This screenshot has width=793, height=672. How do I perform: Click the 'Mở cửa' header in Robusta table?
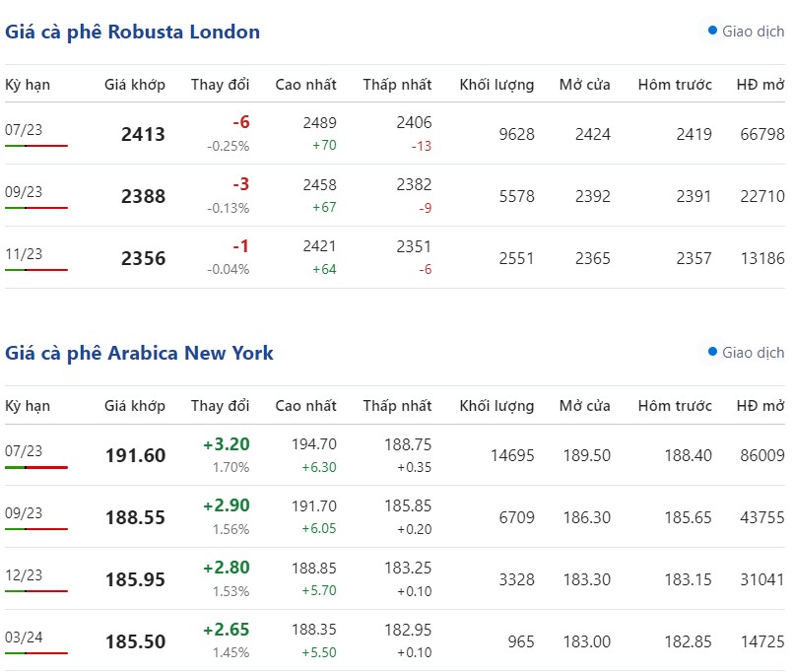584,85
